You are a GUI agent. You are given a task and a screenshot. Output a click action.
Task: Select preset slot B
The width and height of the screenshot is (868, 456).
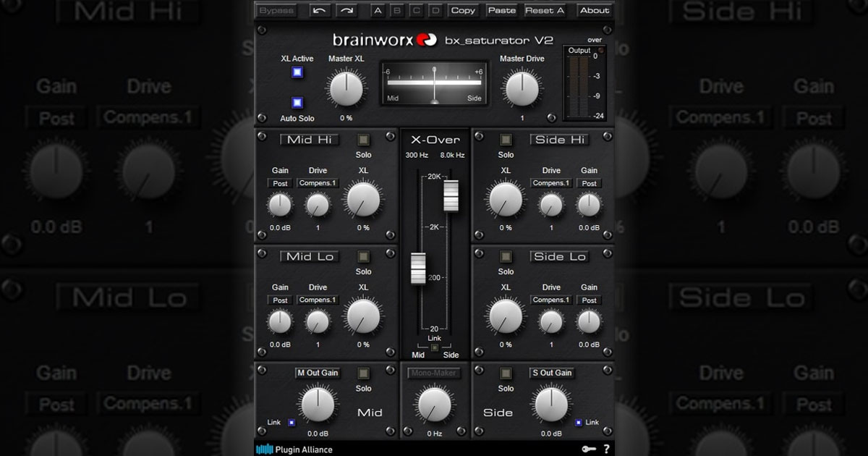pyautogui.click(x=397, y=10)
